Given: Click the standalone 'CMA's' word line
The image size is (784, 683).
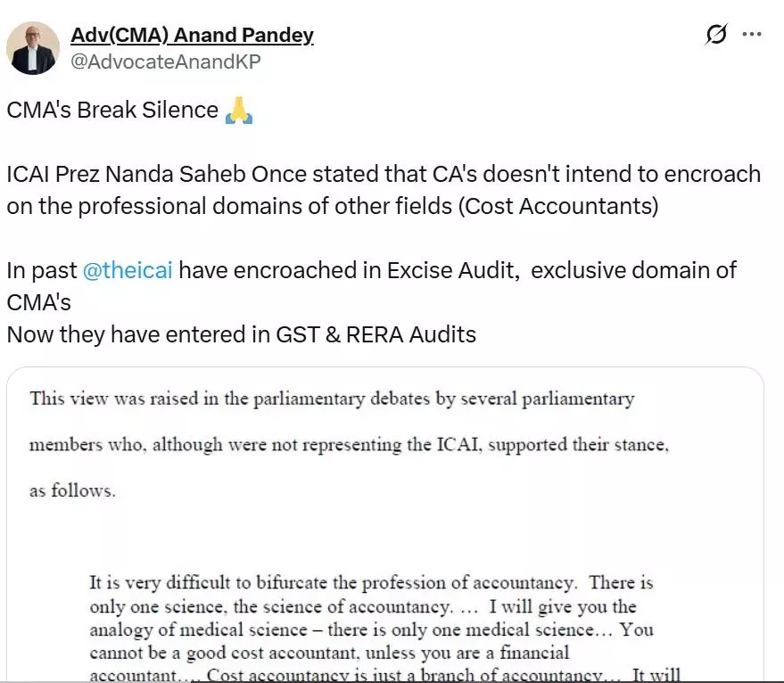Looking at the screenshot, I should [39, 302].
